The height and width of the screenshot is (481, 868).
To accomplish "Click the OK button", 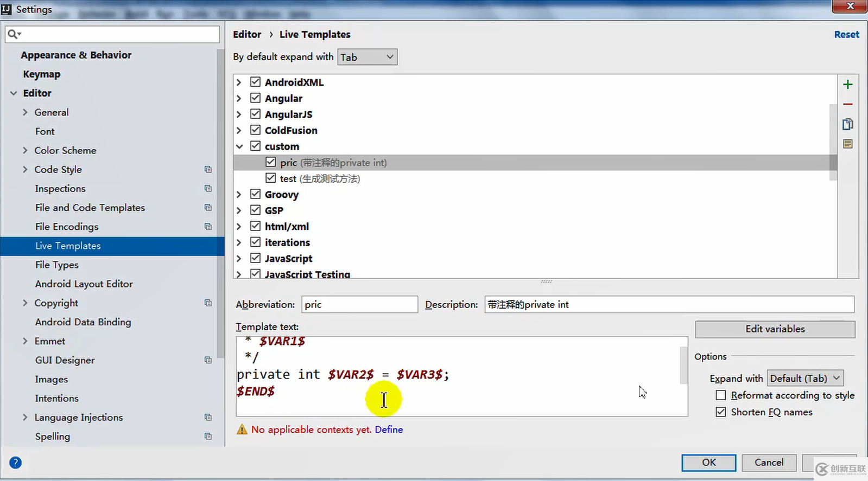I will pos(709,463).
